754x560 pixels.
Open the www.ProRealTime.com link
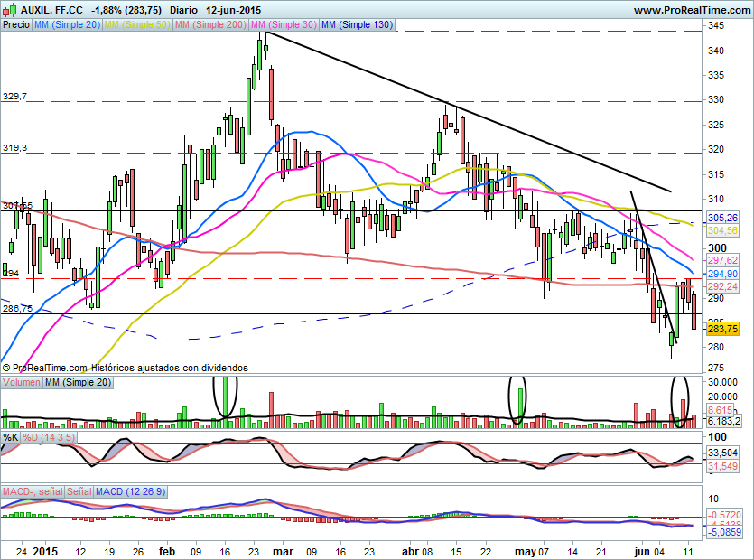pos(690,10)
